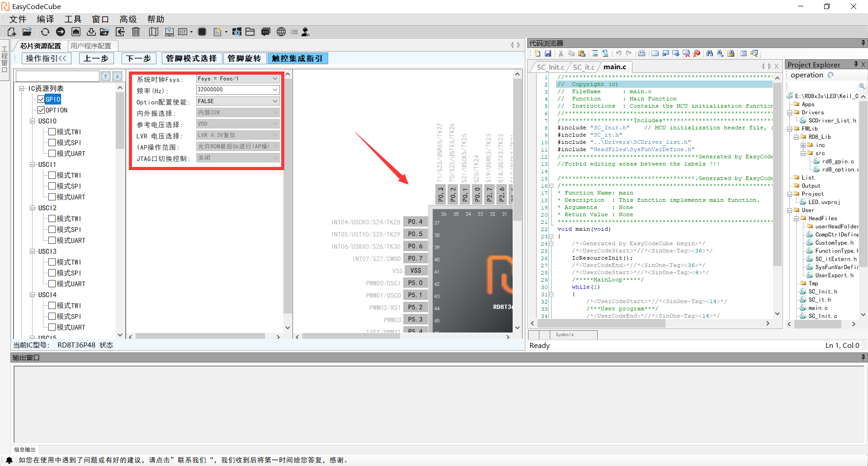Click the customer support person icon
The height and width of the screenshot is (466, 868).
pyautogui.click(x=306, y=32)
